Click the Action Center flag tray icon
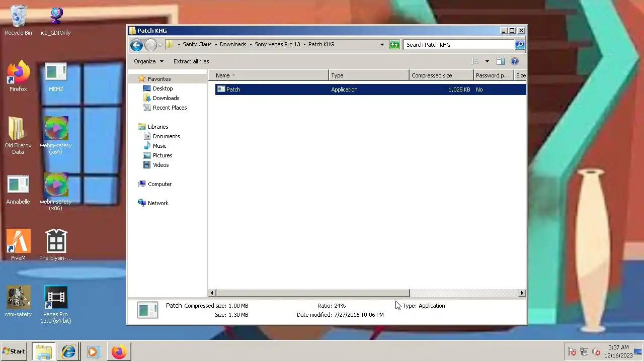 tap(572, 352)
